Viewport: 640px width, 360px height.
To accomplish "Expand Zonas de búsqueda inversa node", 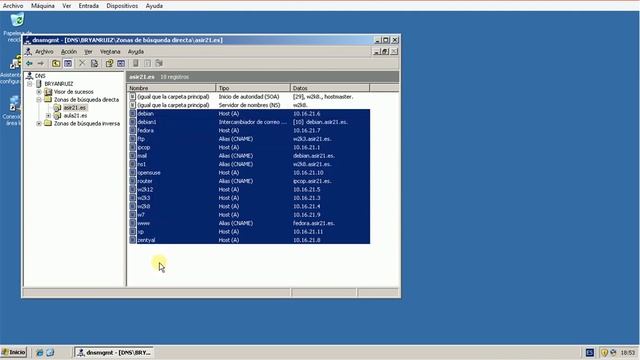I will coord(39,124).
